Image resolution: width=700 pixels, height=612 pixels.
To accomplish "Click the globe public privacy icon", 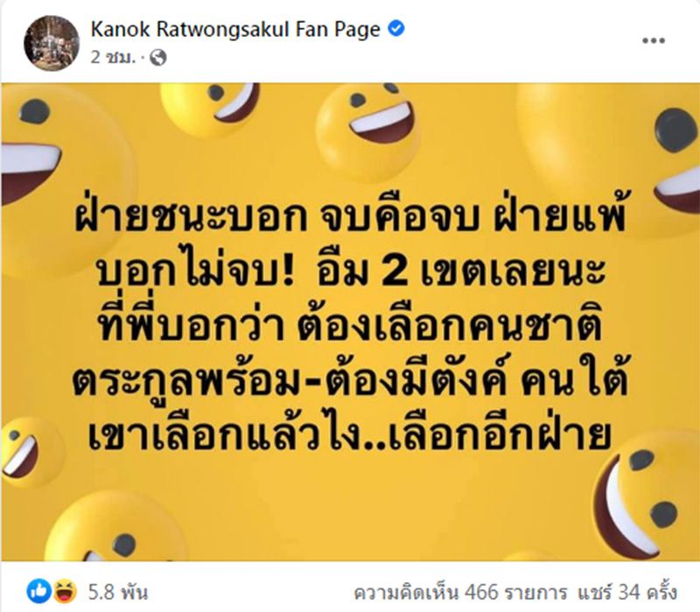I will 157,58.
